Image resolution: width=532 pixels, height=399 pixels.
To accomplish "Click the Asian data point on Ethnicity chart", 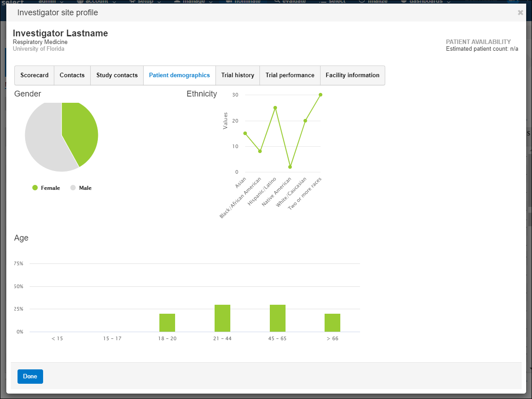I will click(245, 133).
